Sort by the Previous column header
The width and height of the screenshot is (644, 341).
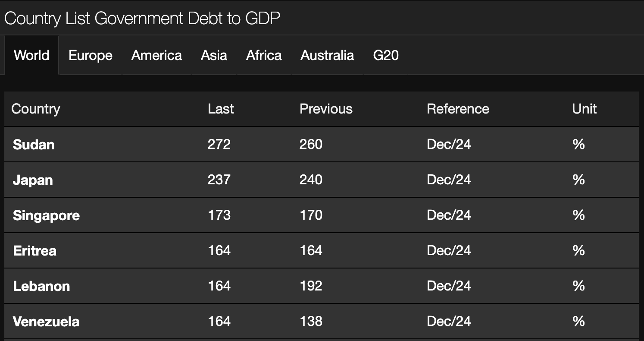(326, 109)
